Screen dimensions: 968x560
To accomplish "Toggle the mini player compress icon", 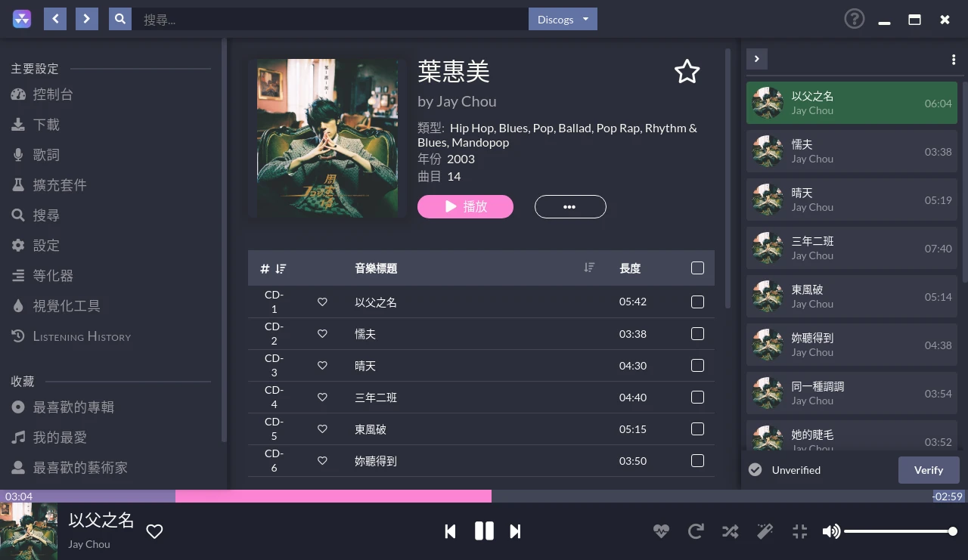I will [x=799, y=531].
